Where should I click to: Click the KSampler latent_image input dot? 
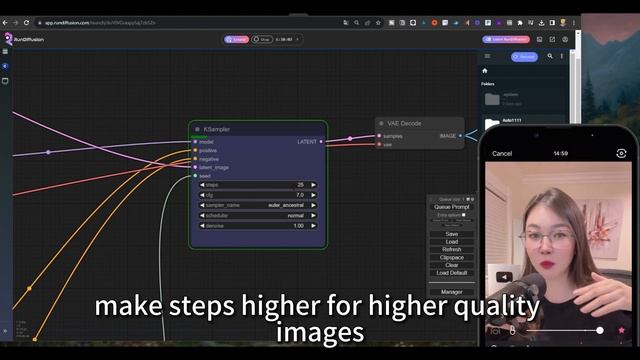pyautogui.click(x=195, y=167)
